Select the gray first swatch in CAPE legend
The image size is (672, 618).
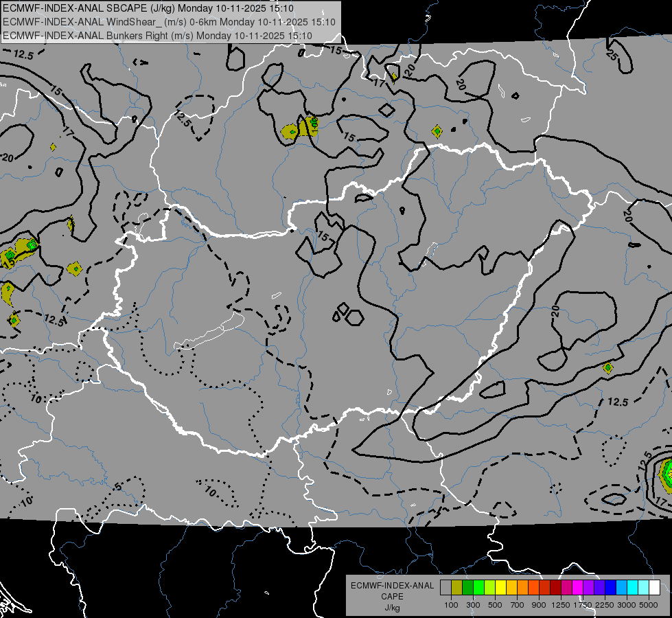tap(445, 587)
